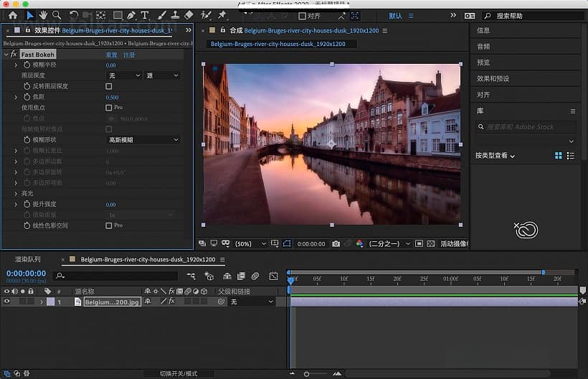Image resolution: width=588 pixels, height=379 pixels.
Task: Open the 模糊形状 dropdown showing 高斯模糊
Action: click(x=143, y=140)
